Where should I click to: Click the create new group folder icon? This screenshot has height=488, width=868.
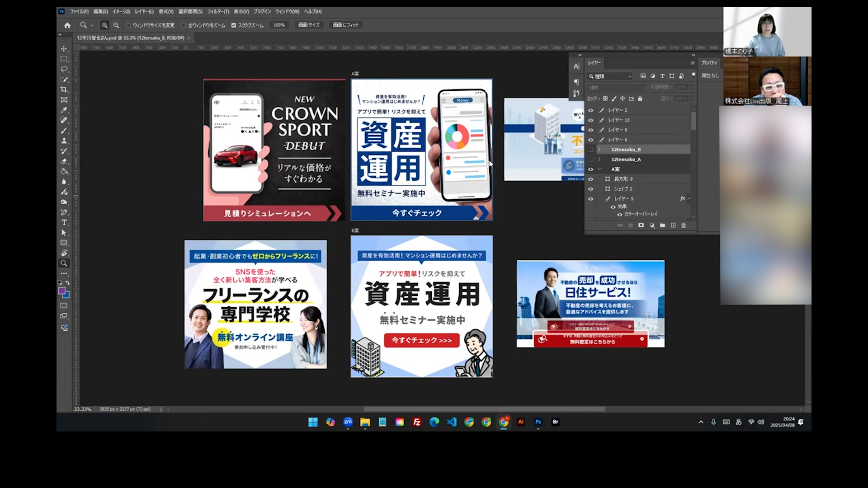tap(662, 225)
